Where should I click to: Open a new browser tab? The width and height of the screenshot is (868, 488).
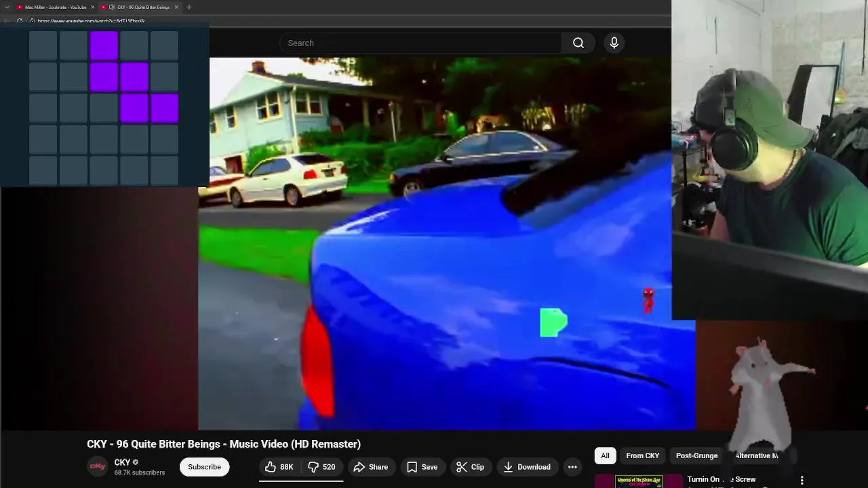tap(189, 7)
